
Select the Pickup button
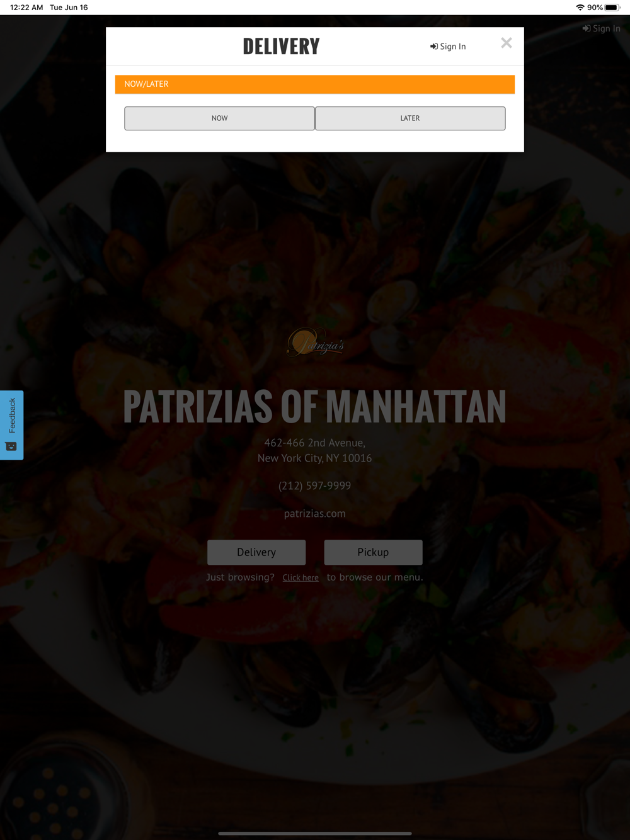pyautogui.click(x=373, y=552)
